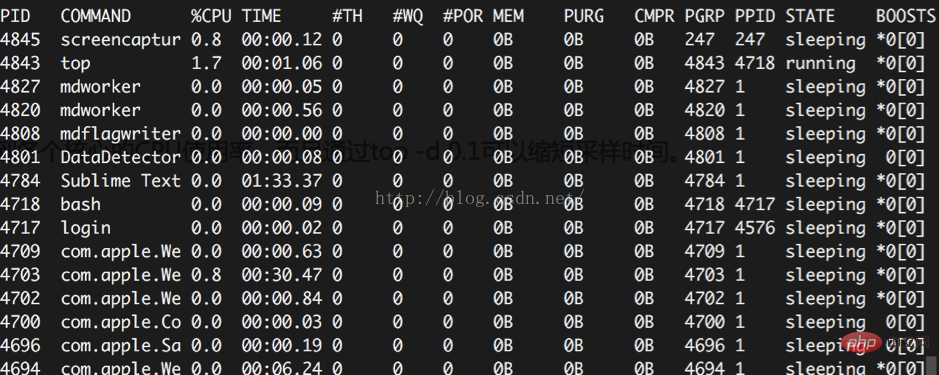Click the COMMAND column header
The image size is (940, 375).
pyautogui.click(x=95, y=16)
